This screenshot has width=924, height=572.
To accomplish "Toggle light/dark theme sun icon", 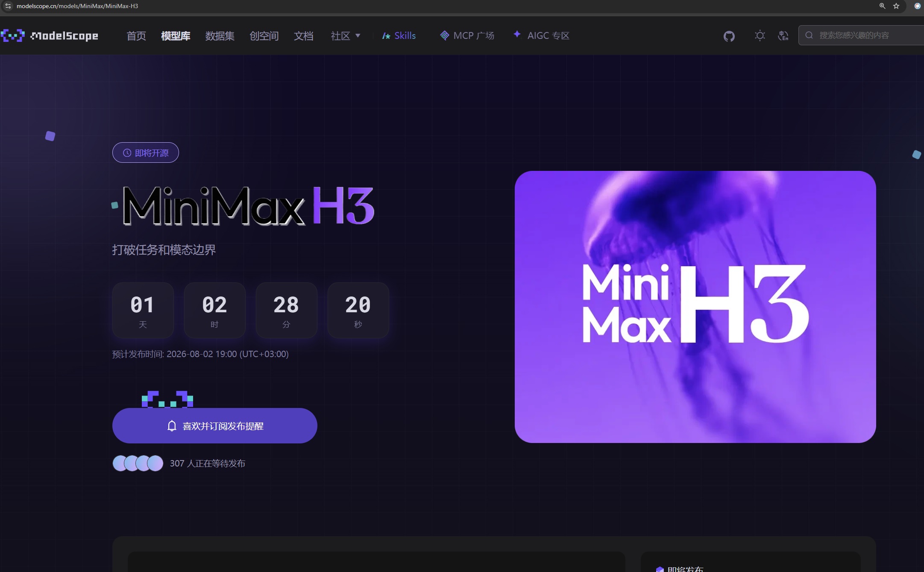I will coord(760,35).
